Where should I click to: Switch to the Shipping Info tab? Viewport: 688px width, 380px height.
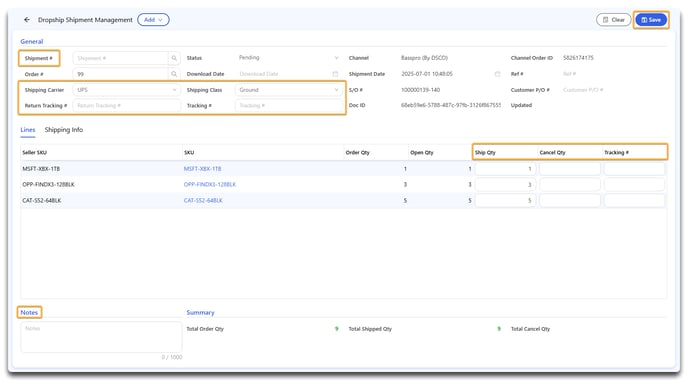click(x=64, y=130)
